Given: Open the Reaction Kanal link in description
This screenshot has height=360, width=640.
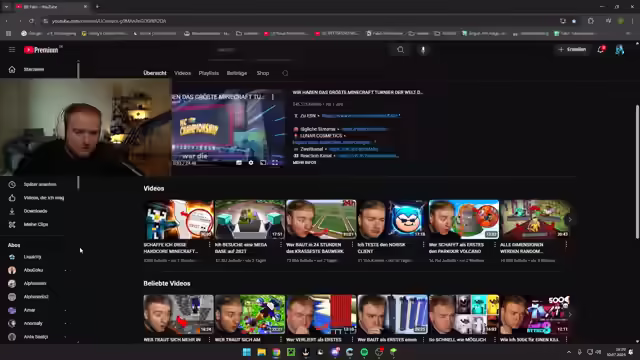Looking at the screenshot, I should pyautogui.click(x=367, y=156).
